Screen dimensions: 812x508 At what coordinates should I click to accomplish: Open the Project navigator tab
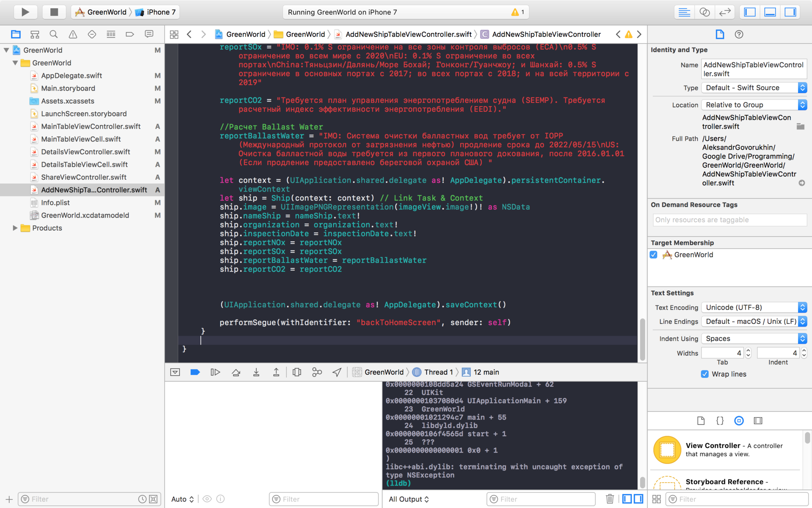pyautogui.click(x=16, y=34)
